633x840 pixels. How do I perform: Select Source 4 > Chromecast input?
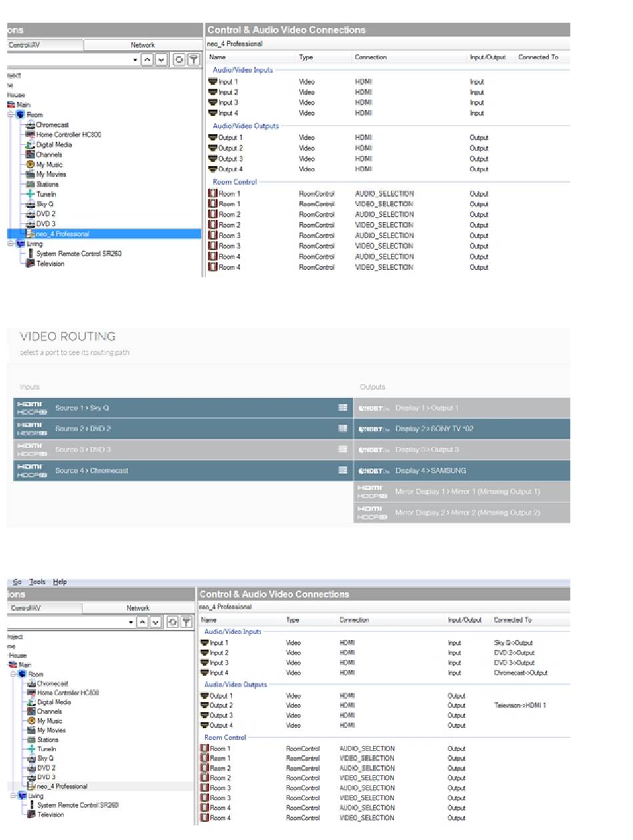[183, 471]
